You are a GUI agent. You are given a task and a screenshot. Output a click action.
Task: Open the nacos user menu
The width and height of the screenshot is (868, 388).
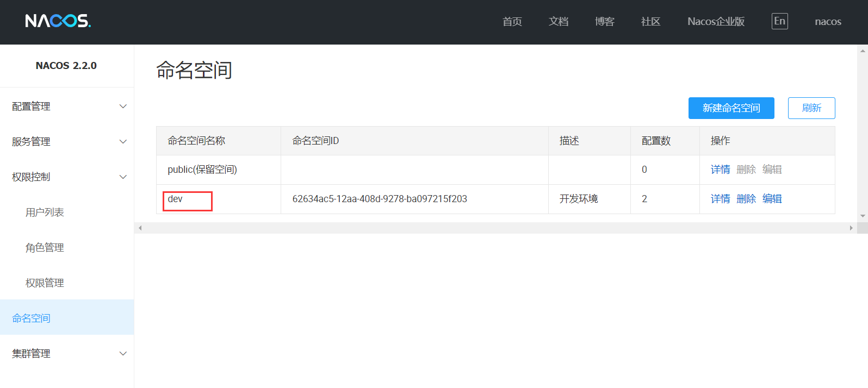pyautogui.click(x=828, y=22)
